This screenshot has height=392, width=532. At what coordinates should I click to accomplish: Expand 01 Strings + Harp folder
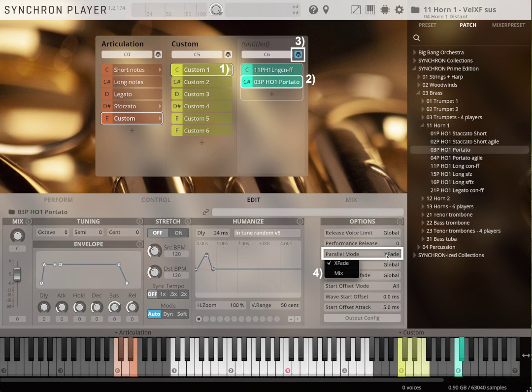point(419,77)
